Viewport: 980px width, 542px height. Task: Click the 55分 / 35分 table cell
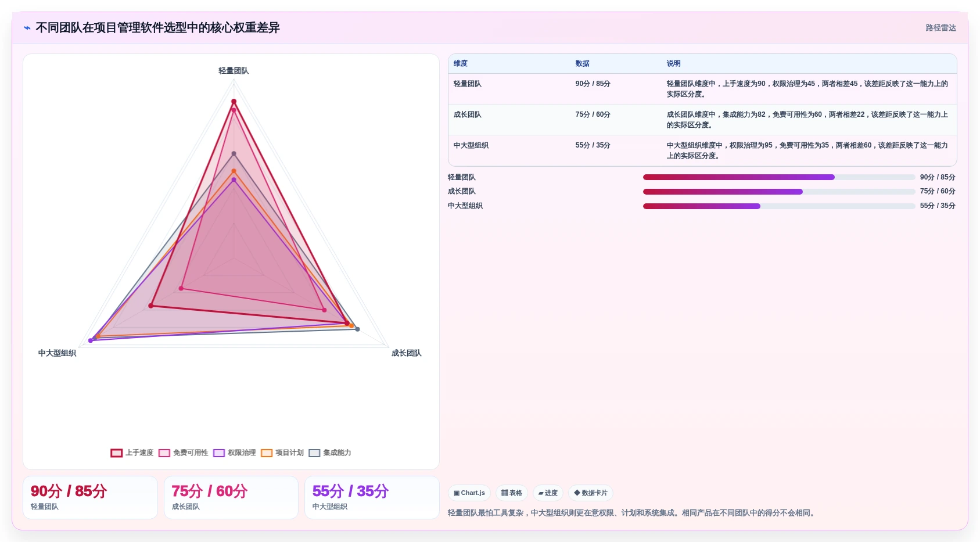593,145
